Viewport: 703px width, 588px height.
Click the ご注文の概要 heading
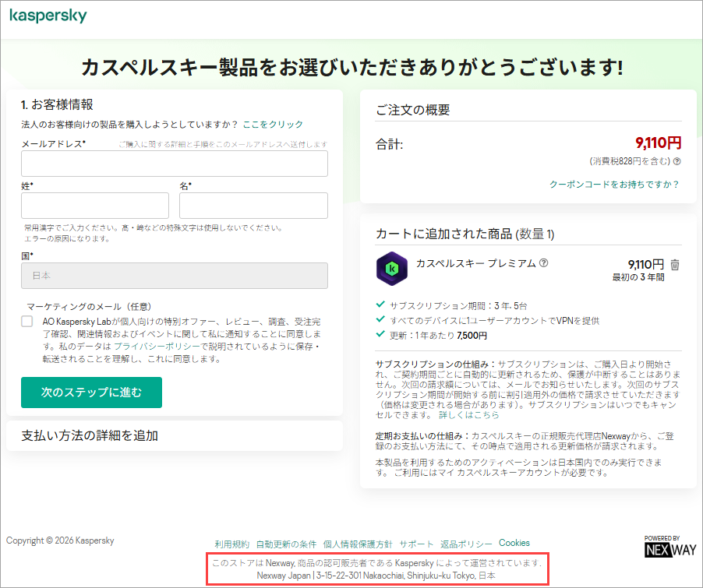pyautogui.click(x=412, y=110)
